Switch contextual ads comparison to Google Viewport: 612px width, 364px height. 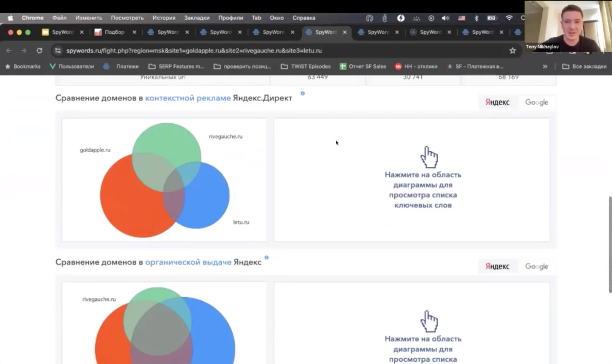pos(537,102)
